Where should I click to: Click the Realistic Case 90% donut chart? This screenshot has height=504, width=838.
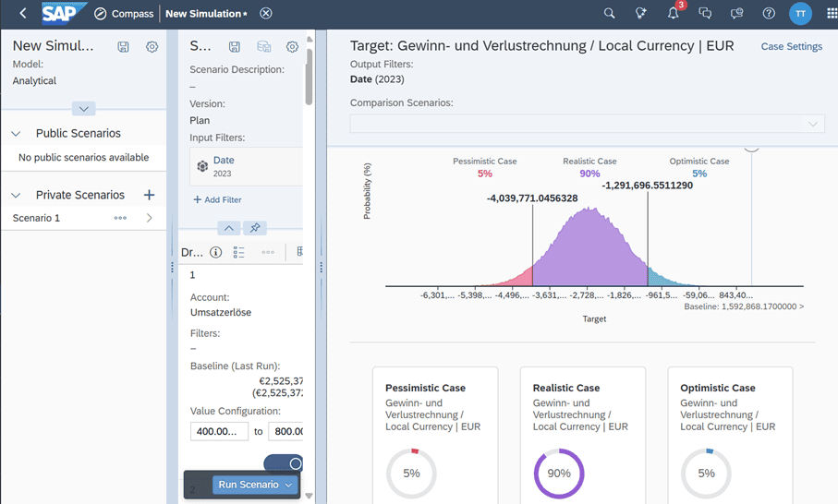click(559, 474)
